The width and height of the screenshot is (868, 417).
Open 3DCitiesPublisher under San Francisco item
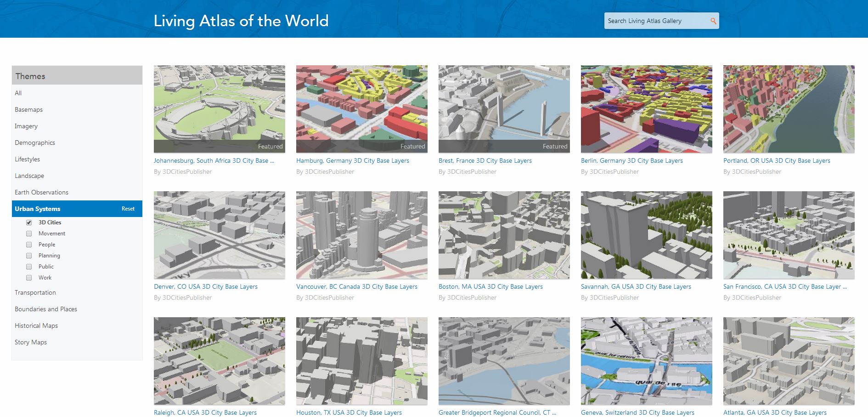757,297
